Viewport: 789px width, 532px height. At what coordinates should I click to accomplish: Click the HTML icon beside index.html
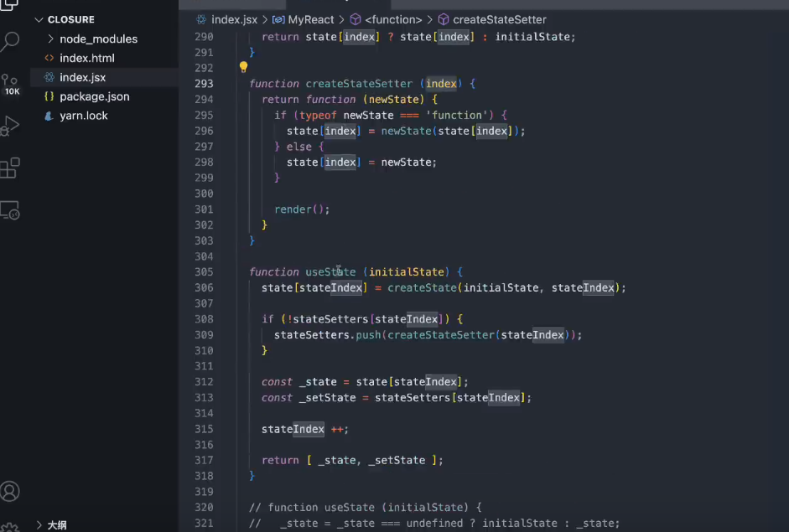(49, 58)
